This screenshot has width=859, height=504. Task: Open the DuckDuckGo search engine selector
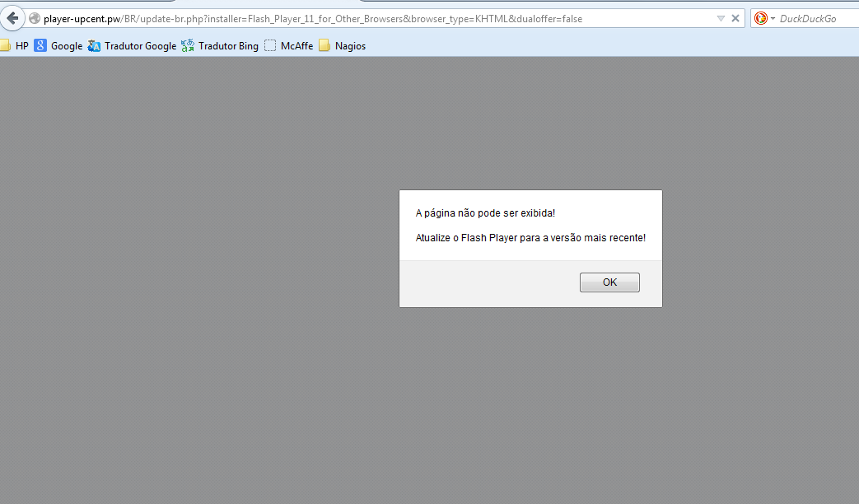coord(764,19)
